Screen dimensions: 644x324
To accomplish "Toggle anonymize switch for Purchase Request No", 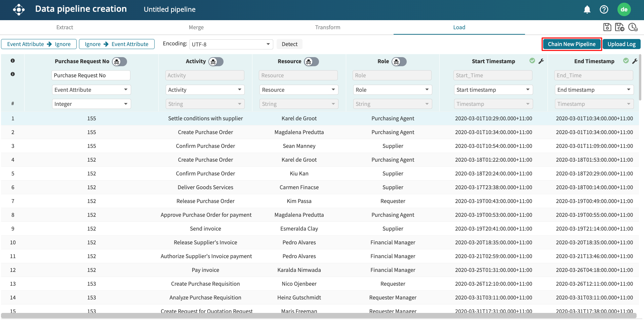I will [x=120, y=62].
